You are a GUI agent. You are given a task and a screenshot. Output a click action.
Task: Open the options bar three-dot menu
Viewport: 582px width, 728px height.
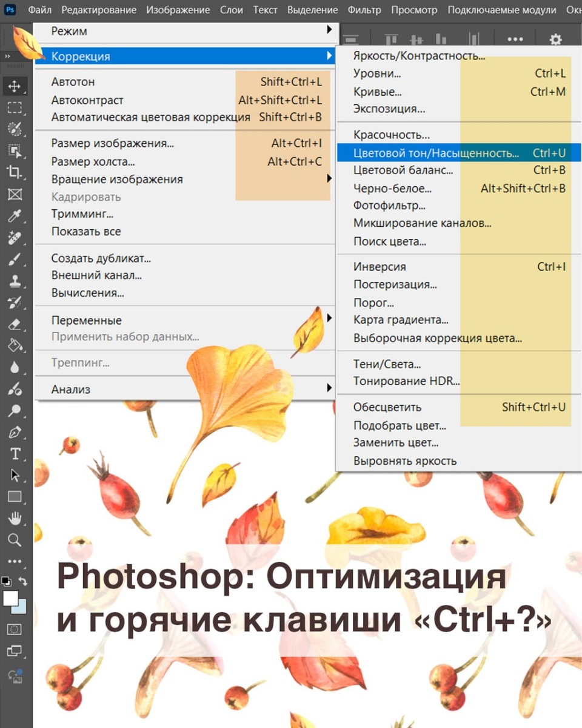[x=515, y=39]
